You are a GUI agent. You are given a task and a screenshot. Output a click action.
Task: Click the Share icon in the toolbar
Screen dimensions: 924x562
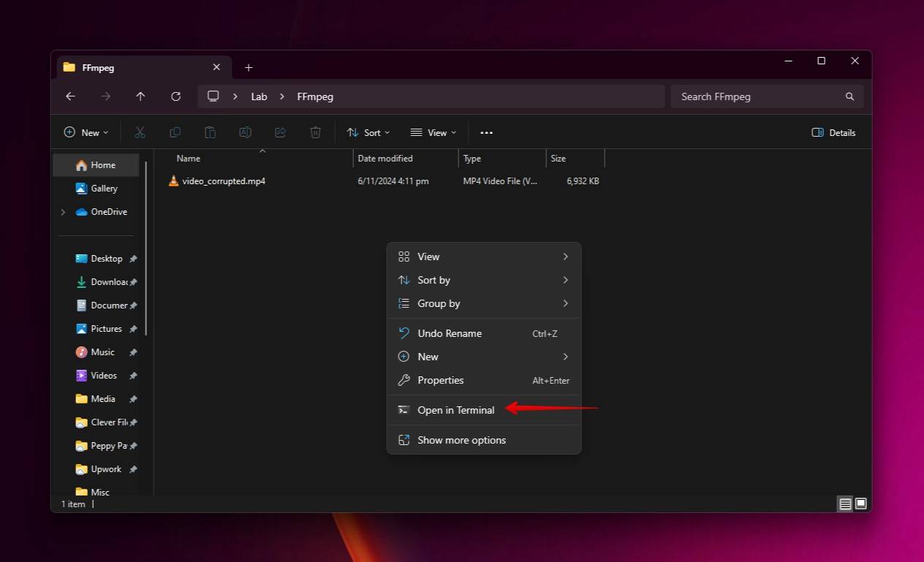[x=281, y=132]
